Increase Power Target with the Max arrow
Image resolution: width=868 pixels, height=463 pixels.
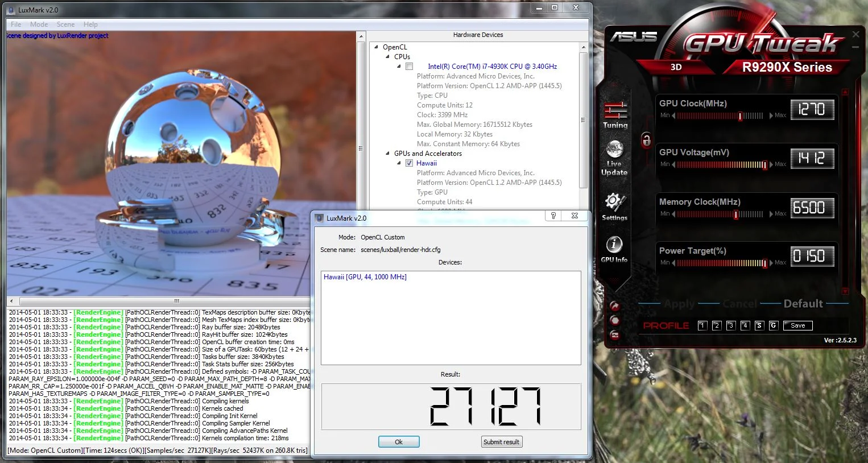pos(771,263)
